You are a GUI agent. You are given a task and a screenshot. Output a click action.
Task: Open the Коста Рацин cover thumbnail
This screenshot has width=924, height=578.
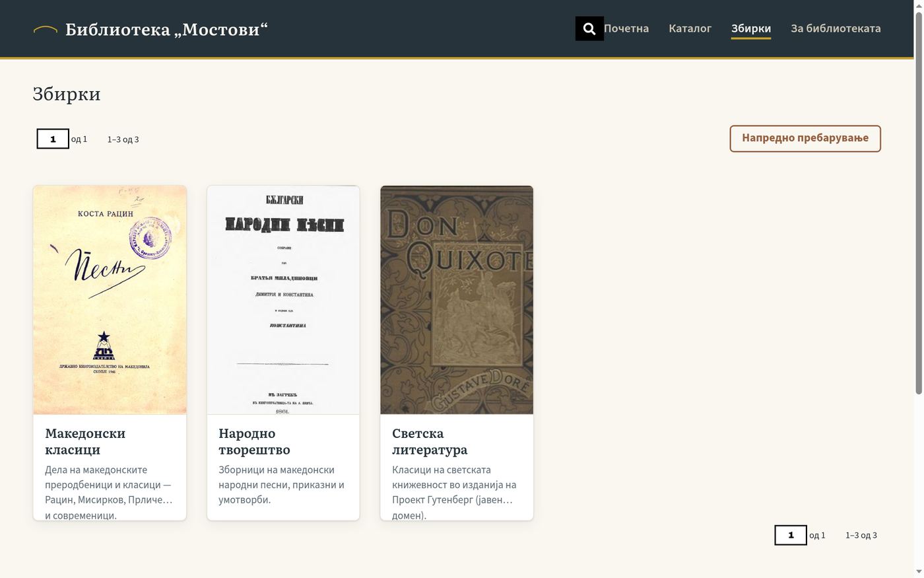(x=110, y=300)
